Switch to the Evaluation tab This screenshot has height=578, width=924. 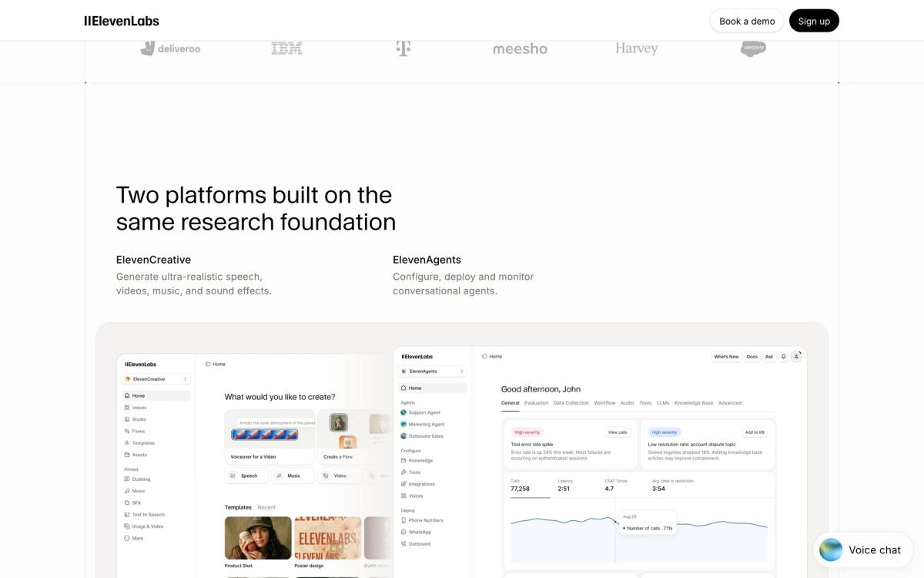coord(536,403)
